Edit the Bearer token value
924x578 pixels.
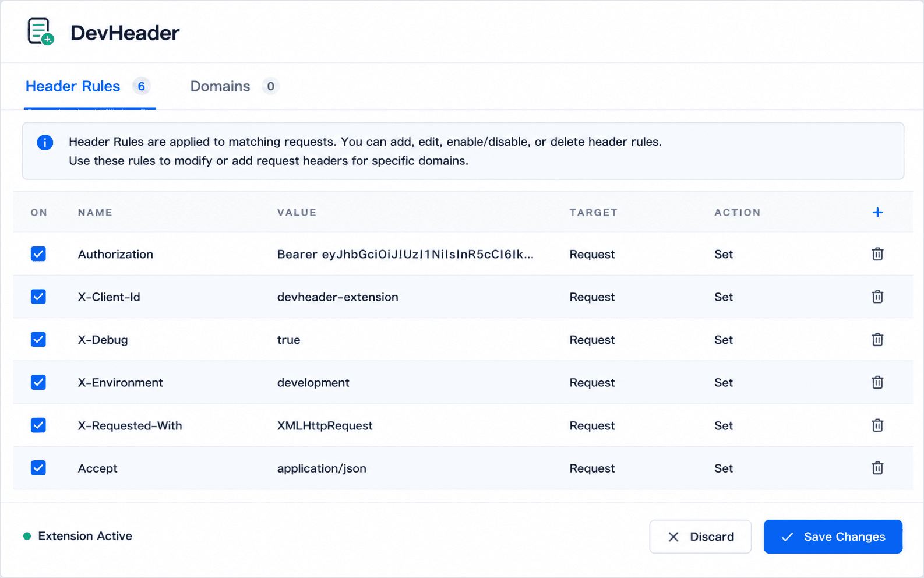coord(405,254)
